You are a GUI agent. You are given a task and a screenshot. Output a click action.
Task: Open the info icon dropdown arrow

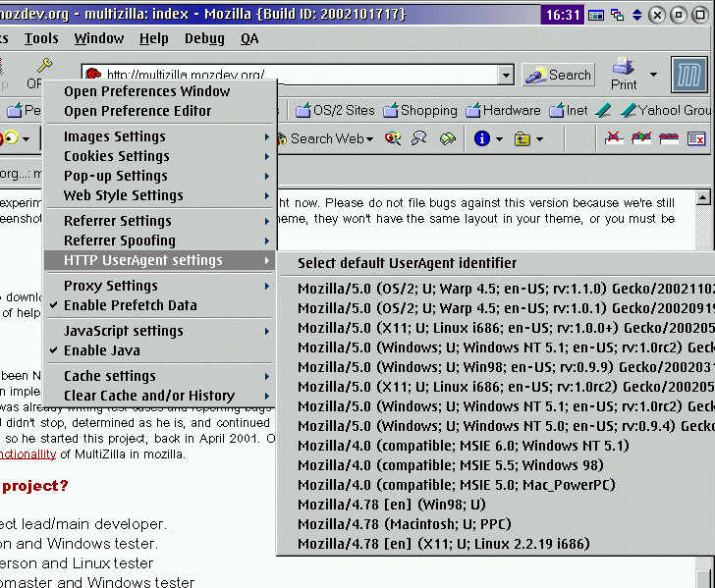coord(499,139)
